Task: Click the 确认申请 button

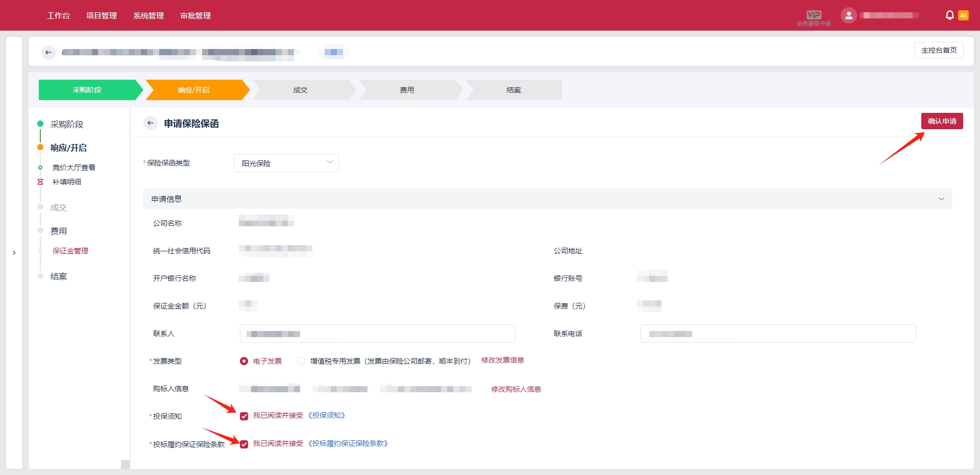Action: coord(942,121)
